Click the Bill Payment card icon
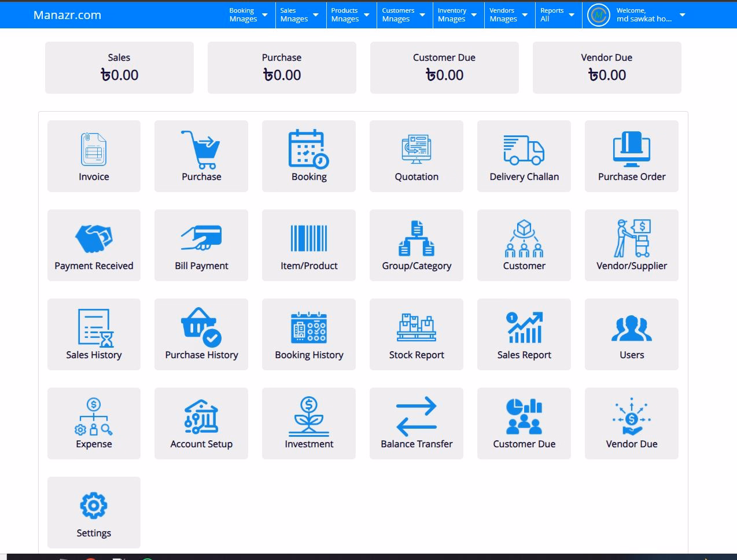Screen dimensions: 737x560 click(x=201, y=237)
